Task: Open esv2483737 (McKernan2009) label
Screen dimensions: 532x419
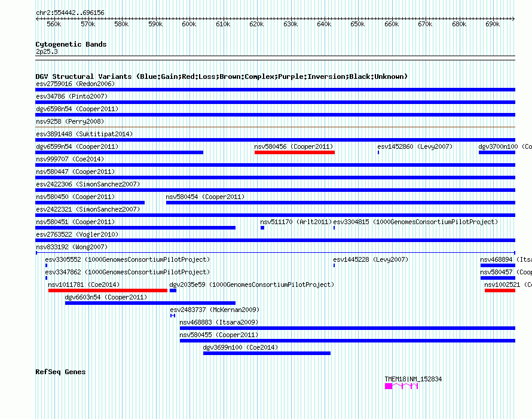Action: [215, 310]
